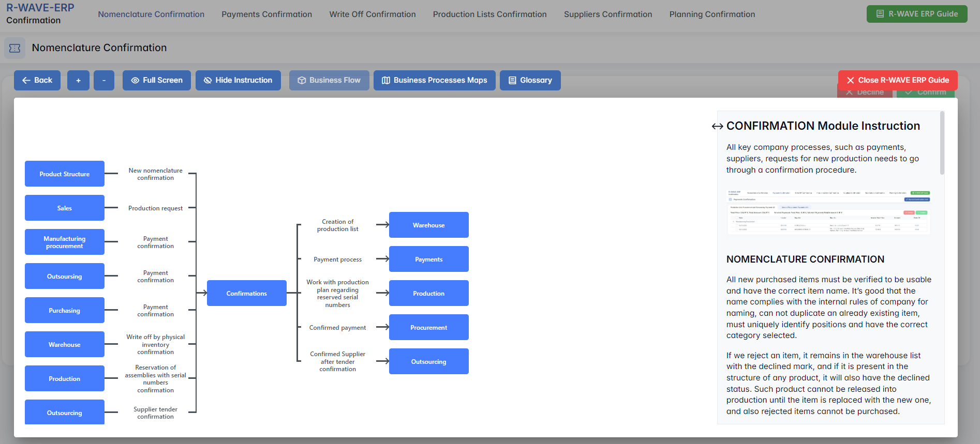Click the green R-WAVE ERP Guide button
The width and height of the screenshot is (980, 444).
click(916, 14)
